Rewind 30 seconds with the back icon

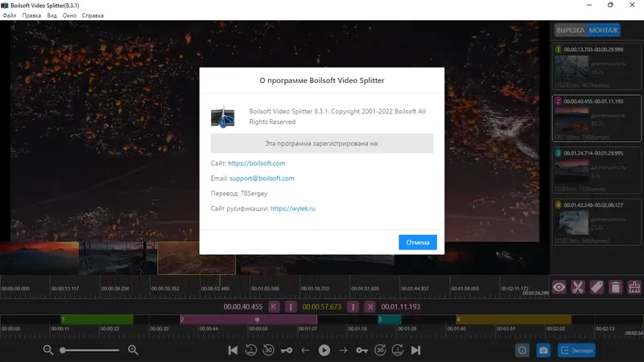click(x=269, y=350)
